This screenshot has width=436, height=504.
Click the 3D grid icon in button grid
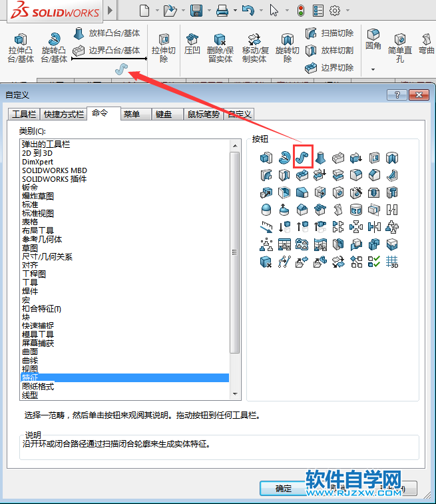[392, 262]
